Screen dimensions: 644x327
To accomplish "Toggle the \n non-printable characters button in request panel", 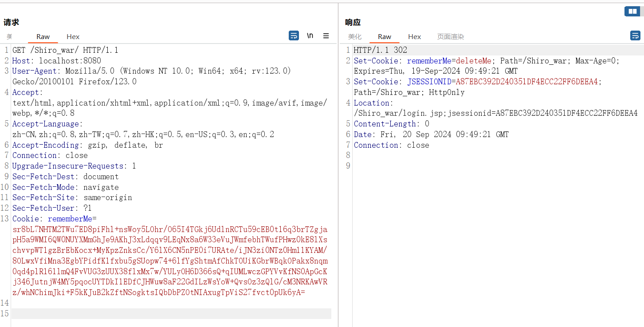I will click(x=310, y=36).
